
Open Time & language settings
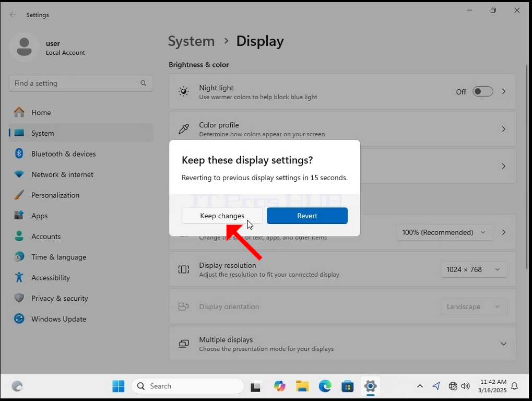[81, 257]
